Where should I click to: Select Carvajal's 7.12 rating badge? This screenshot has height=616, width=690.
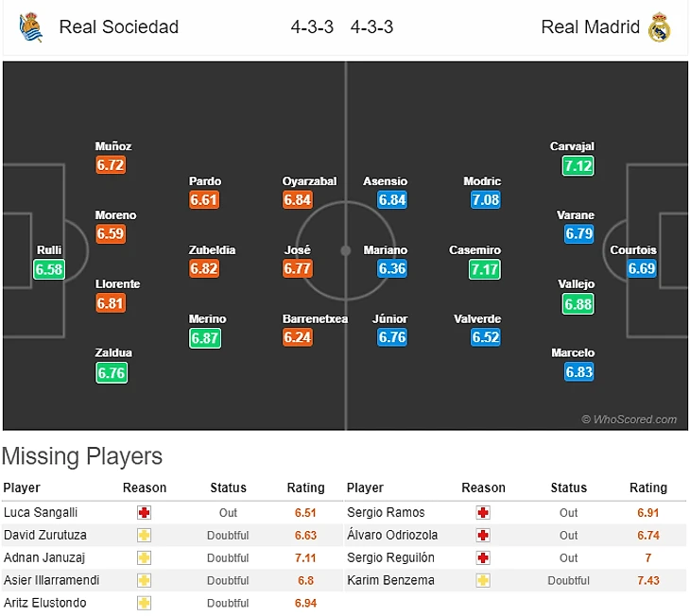(578, 165)
